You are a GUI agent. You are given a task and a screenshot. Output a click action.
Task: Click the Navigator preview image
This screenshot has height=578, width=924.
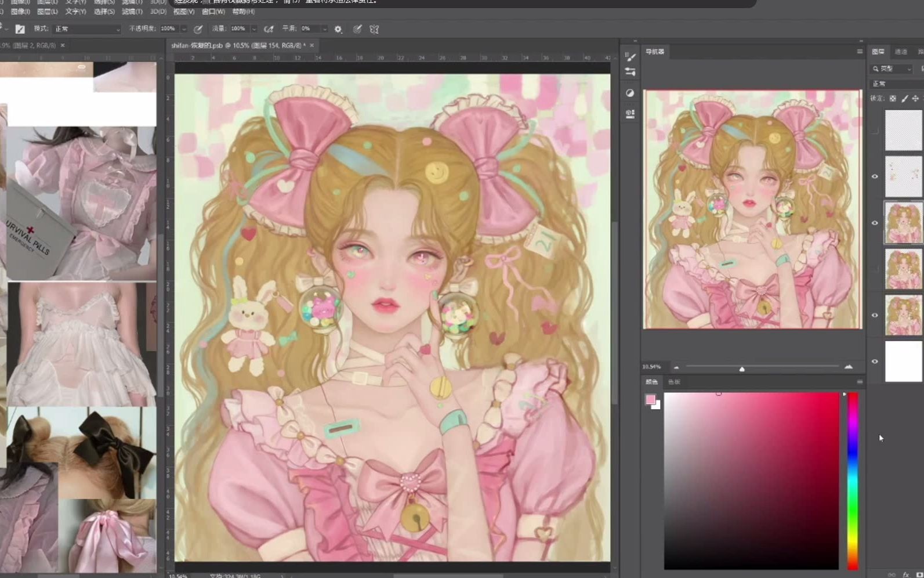tap(752, 209)
